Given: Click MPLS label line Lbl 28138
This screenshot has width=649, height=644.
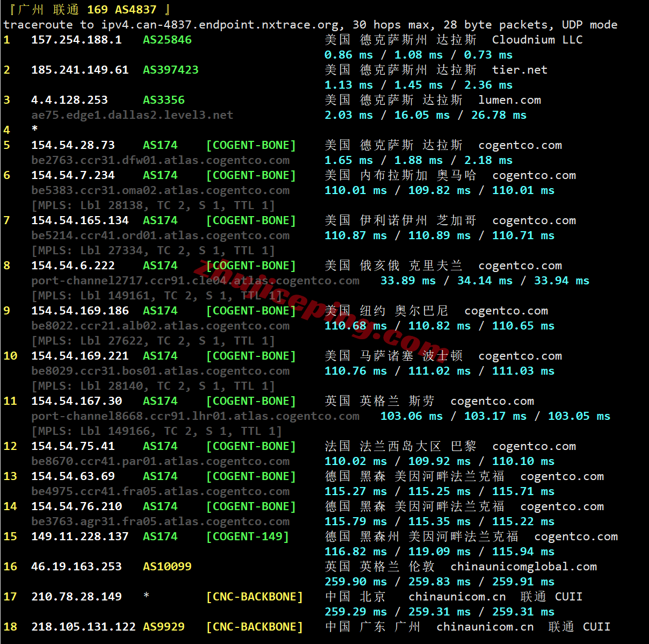Looking at the screenshot, I should click(153, 205).
